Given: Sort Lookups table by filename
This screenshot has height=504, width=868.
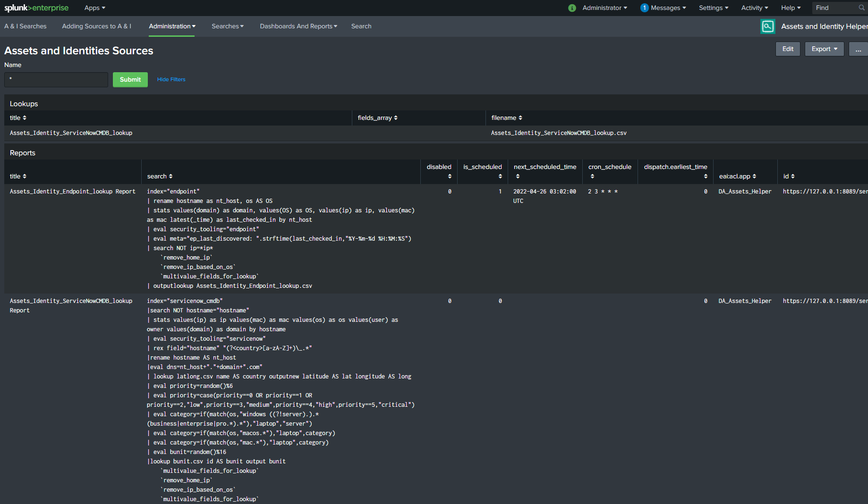Looking at the screenshot, I should point(507,118).
